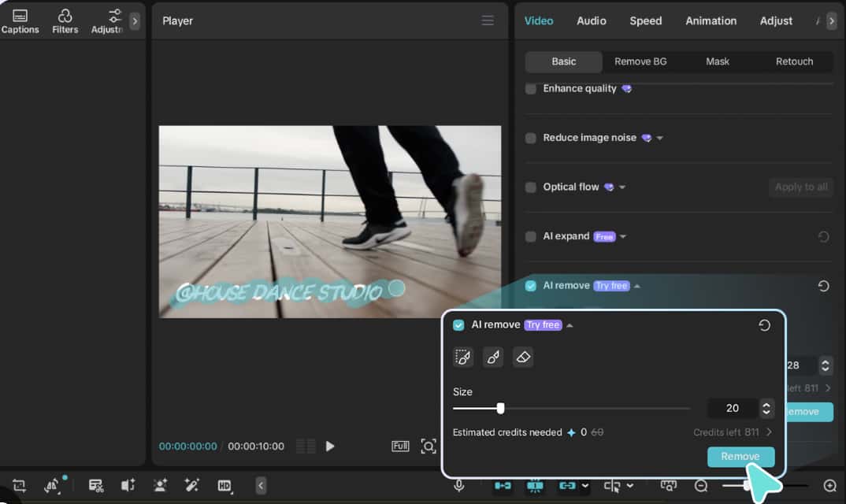Click the magic wand AI effects icon
This screenshot has width=846, height=504.
click(191, 486)
